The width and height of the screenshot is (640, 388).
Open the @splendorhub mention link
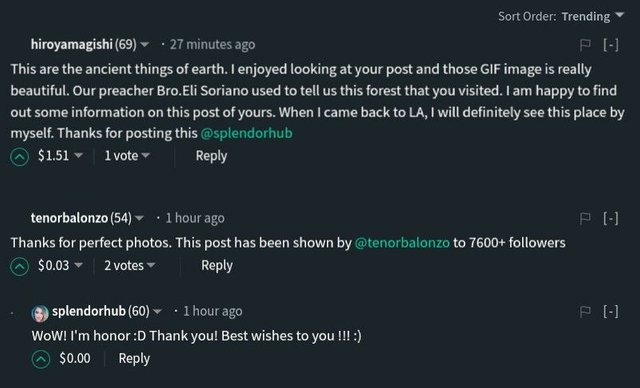[x=247, y=133]
